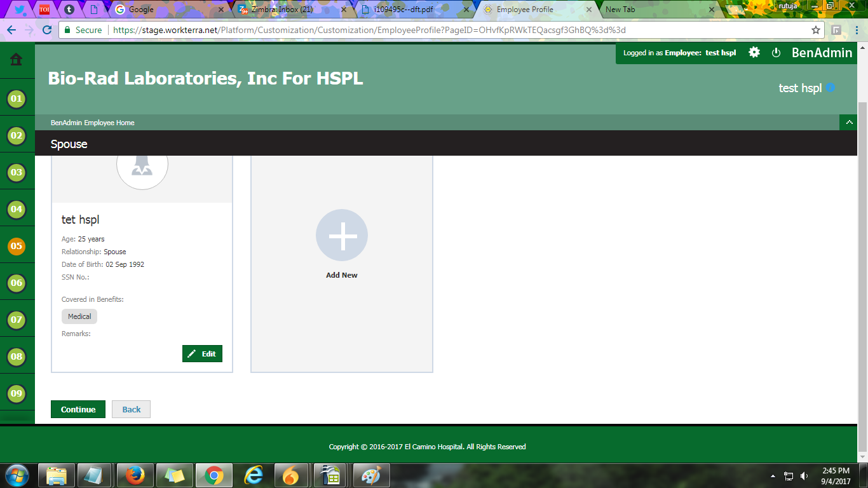Click the Relationship: Spouse text
The height and width of the screenshot is (488, 868).
click(94, 252)
